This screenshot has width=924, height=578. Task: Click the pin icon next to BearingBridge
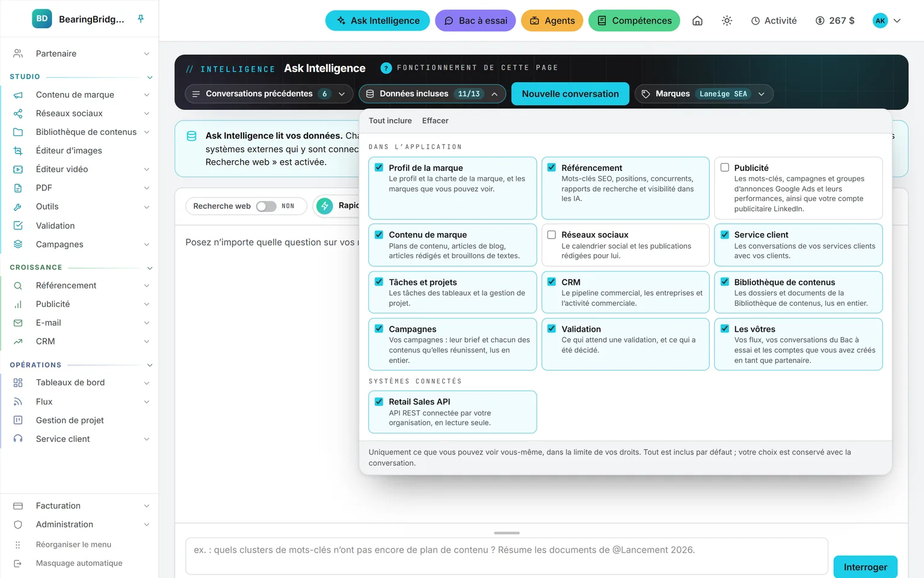pyautogui.click(x=141, y=19)
